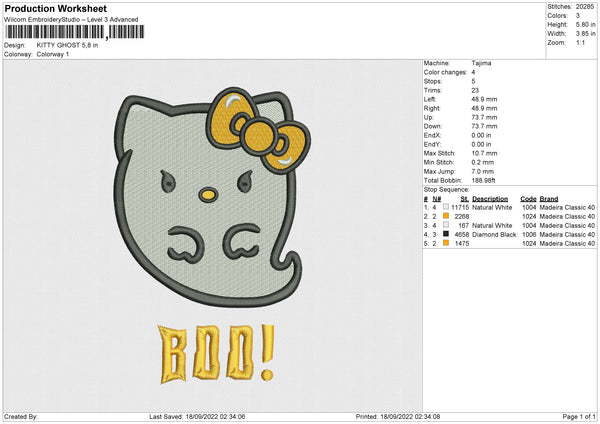Click the 'Printed: 18/09/2022 02:34:08' footer text
600x424 pixels.
pos(398,417)
